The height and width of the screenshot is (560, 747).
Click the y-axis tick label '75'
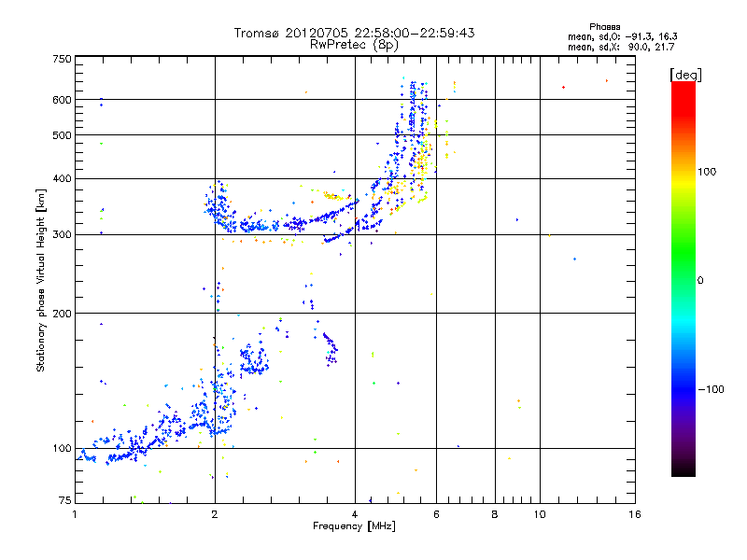[x=65, y=500]
